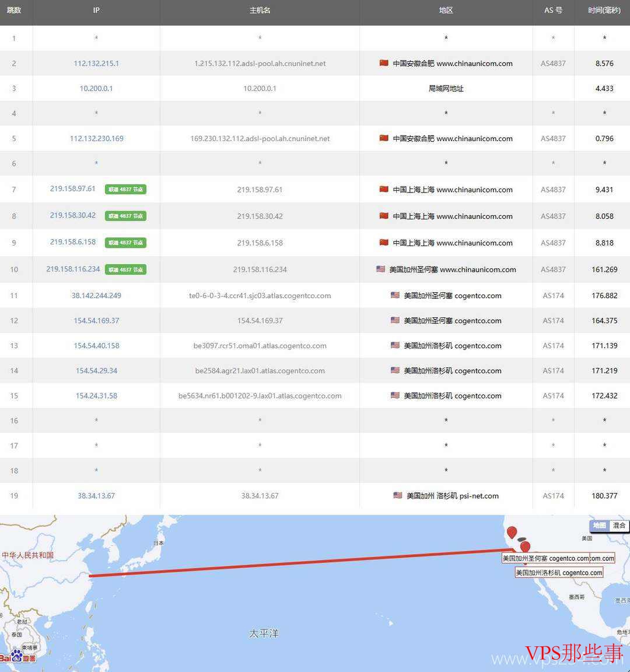The width and height of the screenshot is (630, 672).
Task: Click the AS 号 column header
Action: [x=553, y=10]
